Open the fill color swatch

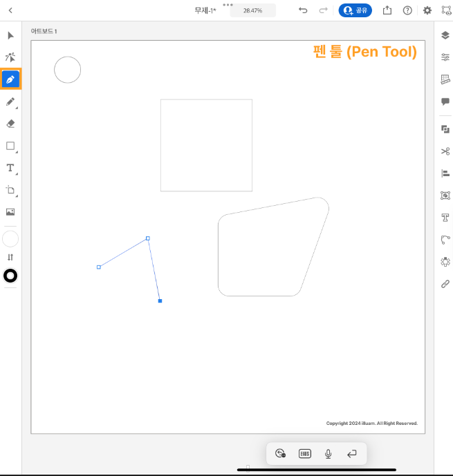[10, 239]
